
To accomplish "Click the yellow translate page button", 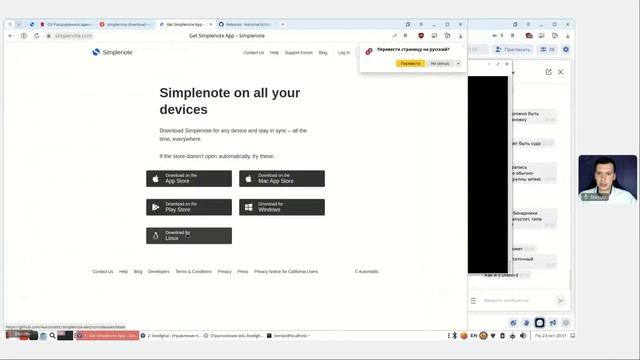I will click(410, 63).
